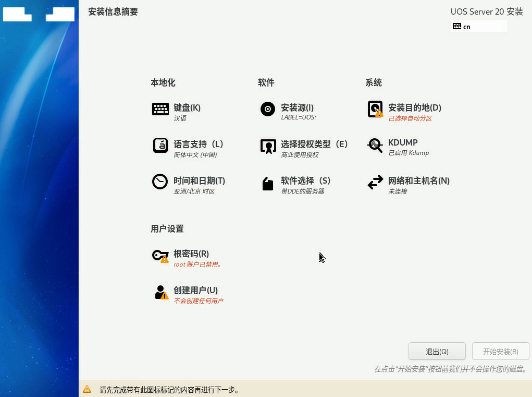
Task: Click the UOS Server 20 安装 title text
Action: (x=487, y=11)
